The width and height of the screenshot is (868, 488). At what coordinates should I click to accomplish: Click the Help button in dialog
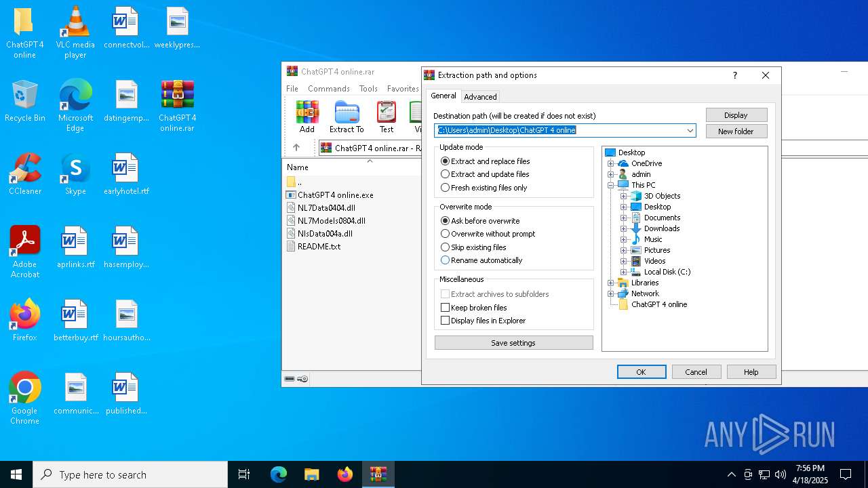[x=751, y=371]
